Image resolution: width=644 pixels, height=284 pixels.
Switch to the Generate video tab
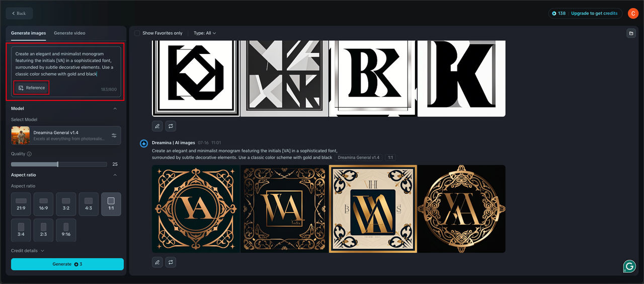[x=69, y=33]
